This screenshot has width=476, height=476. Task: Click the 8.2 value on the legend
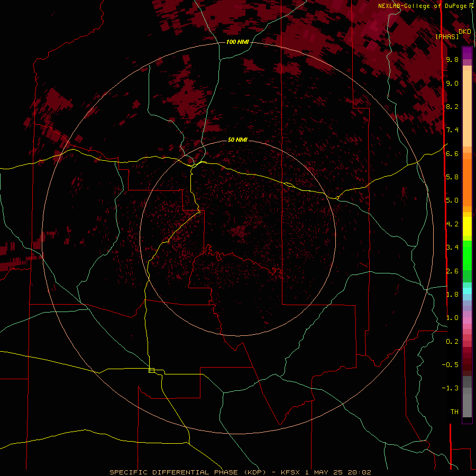tap(452, 106)
